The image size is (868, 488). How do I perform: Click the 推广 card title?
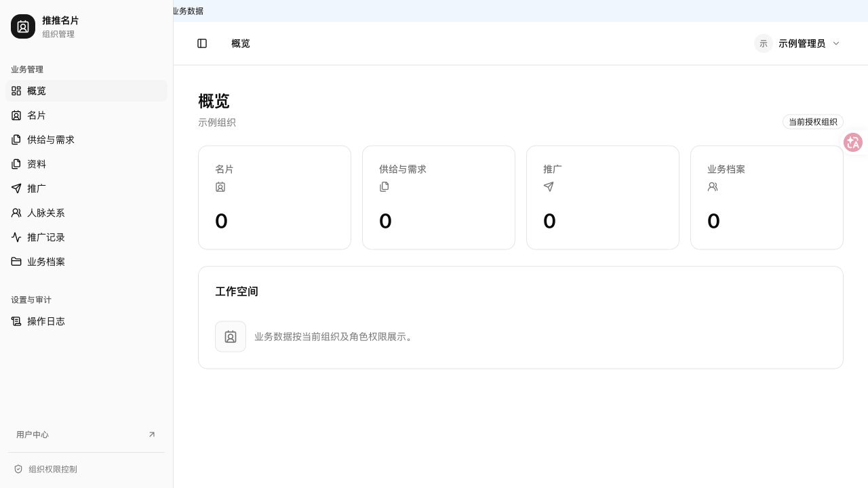pos(553,169)
